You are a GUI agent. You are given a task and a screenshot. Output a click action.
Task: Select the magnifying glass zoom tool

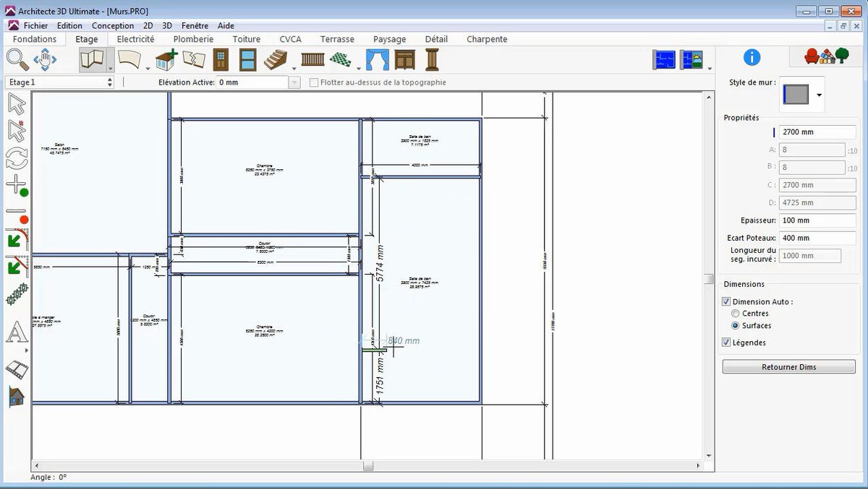pyautogui.click(x=17, y=60)
